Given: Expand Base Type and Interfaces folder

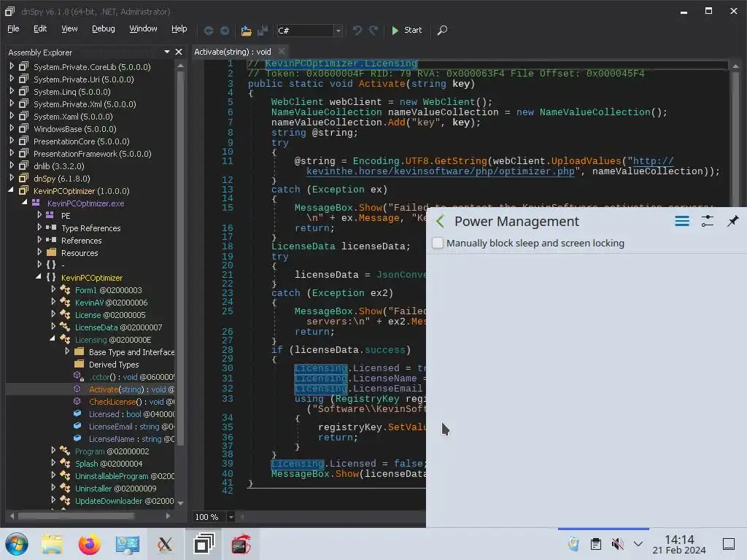Looking at the screenshot, I should [67, 351].
